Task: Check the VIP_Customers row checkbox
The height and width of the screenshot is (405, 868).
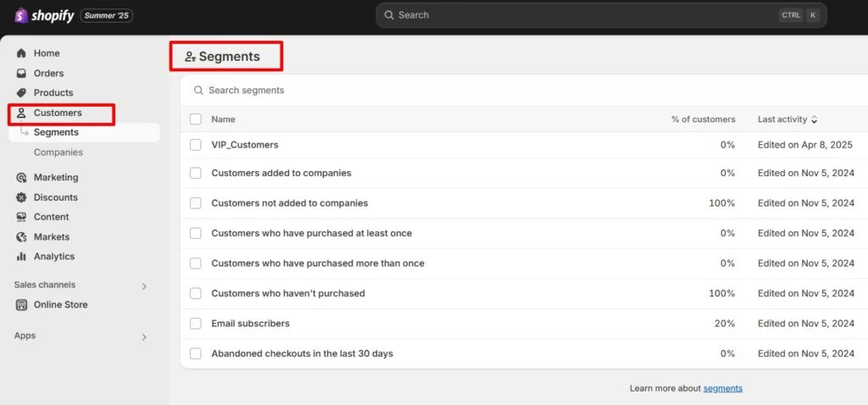Action: click(x=196, y=145)
